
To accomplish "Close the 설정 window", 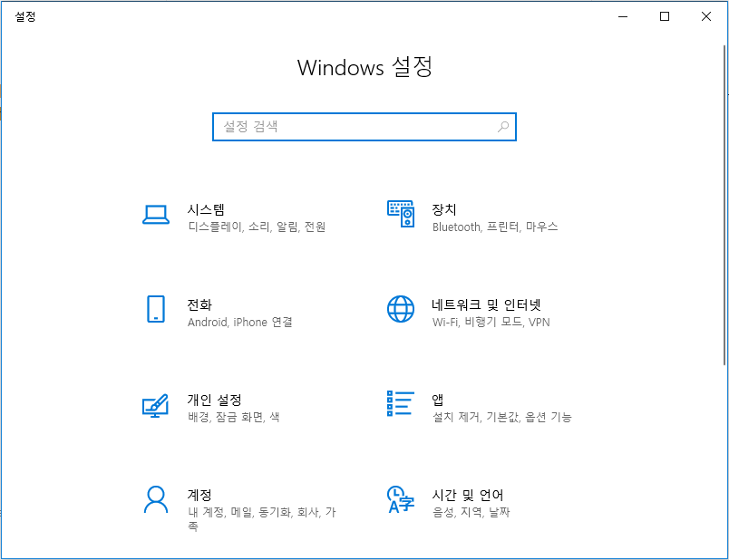I will click(x=706, y=16).
